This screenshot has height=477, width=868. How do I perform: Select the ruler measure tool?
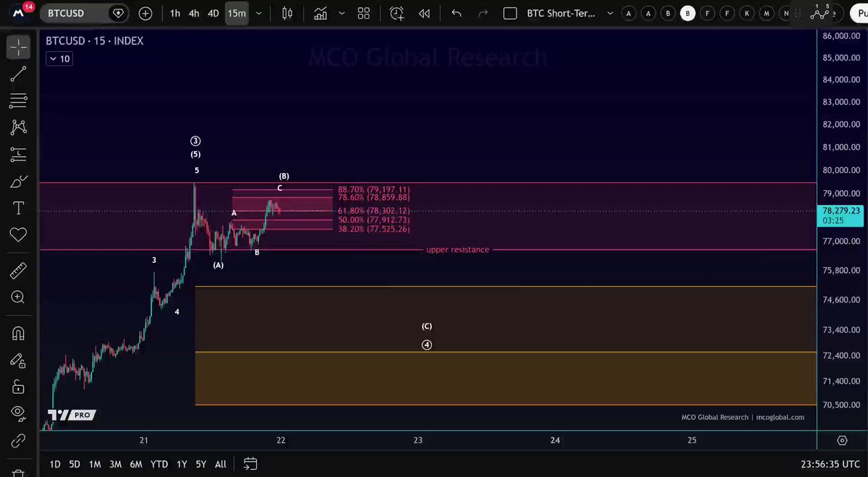tap(18, 271)
